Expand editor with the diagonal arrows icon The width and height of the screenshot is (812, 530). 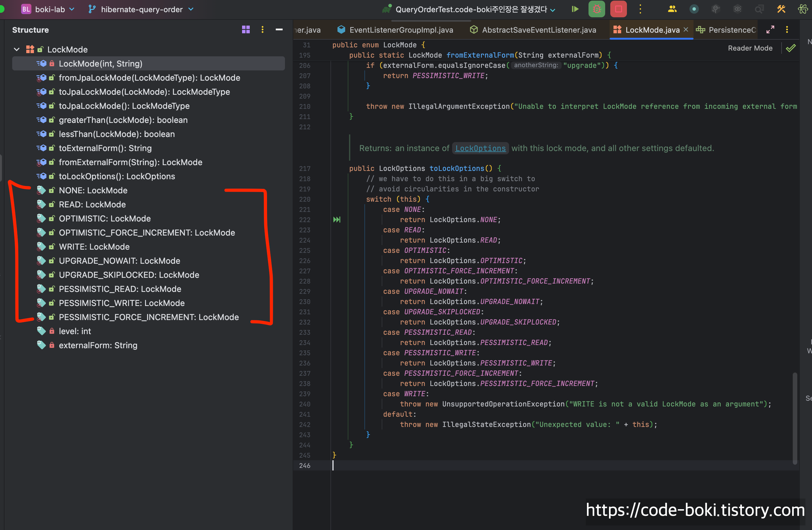click(770, 30)
